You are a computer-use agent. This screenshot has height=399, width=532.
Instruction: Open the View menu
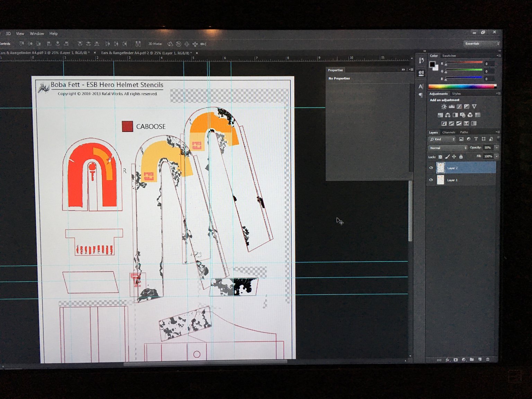20,34
